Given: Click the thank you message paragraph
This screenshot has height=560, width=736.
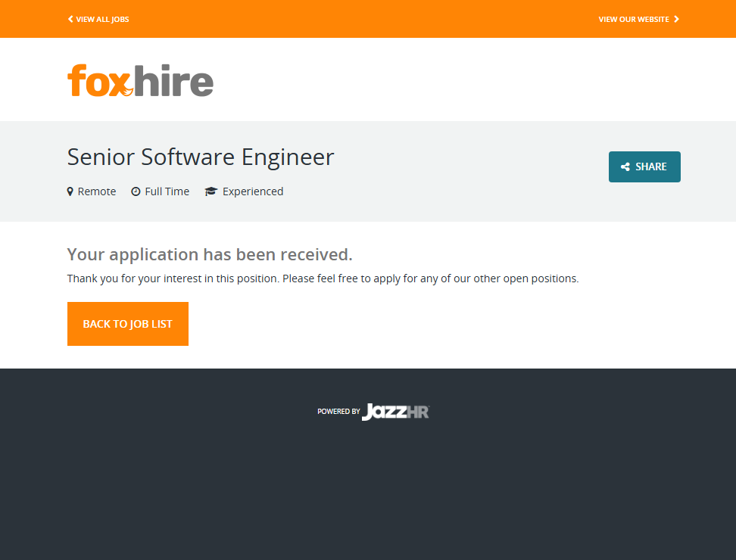Looking at the screenshot, I should 323,278.
